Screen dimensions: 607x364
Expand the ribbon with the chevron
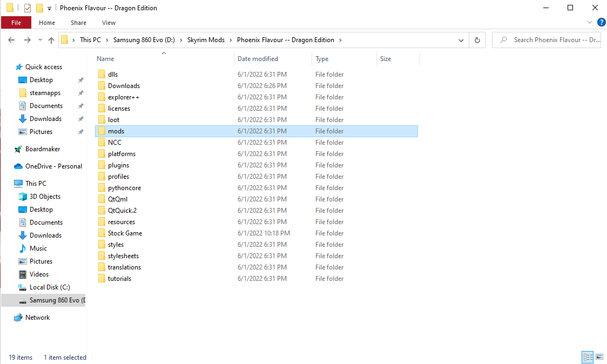point(590,23)
